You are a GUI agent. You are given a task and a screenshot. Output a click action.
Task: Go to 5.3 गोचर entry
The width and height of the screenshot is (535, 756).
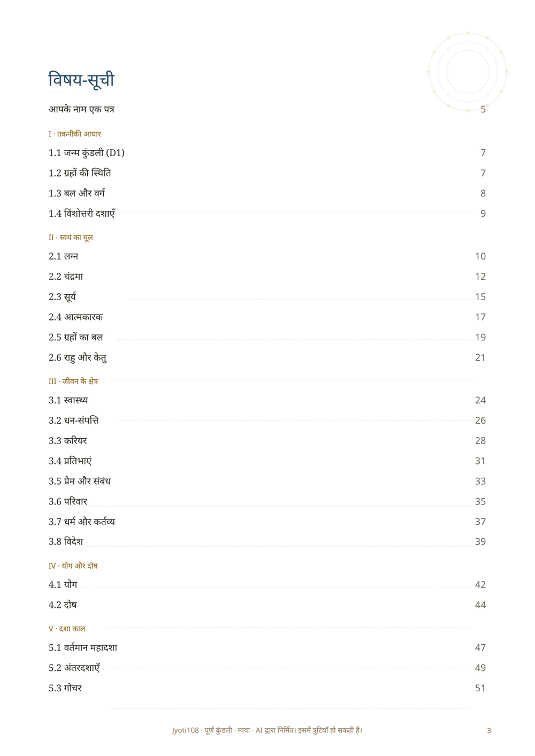click(x=267, y=688)
